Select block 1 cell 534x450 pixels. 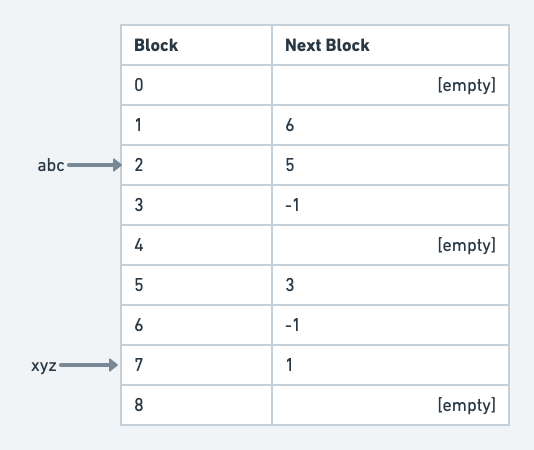[197, 125]
